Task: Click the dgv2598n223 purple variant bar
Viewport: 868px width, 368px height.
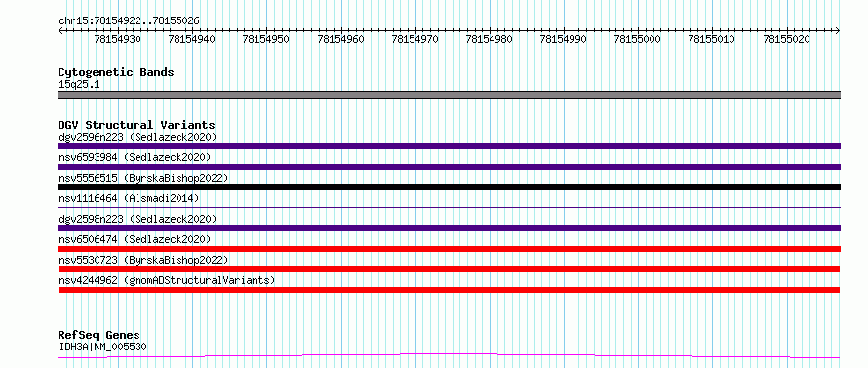Action: (x=449, y=228)
